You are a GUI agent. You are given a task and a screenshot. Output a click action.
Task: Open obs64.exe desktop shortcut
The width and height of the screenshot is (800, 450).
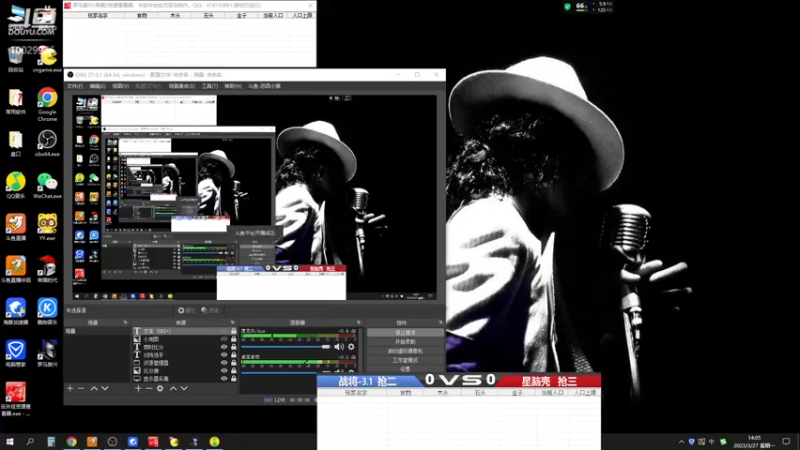click(x=47, y=143)
